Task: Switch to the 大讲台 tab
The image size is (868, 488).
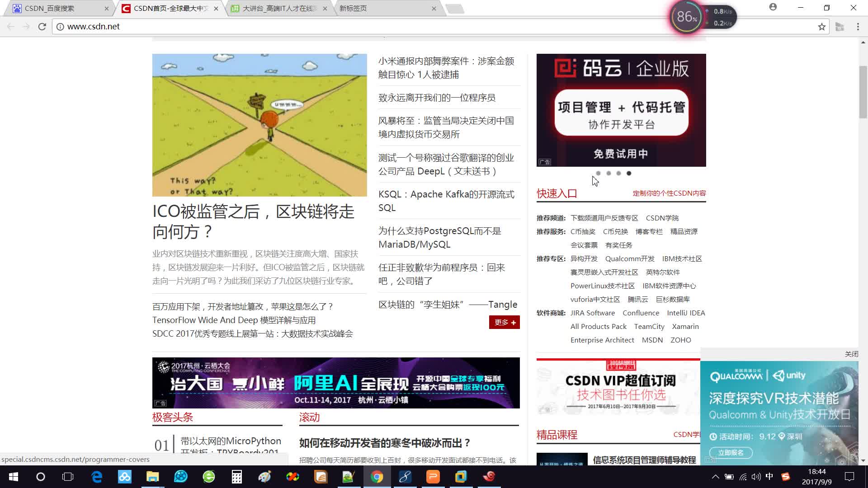Action: point(280,8)
